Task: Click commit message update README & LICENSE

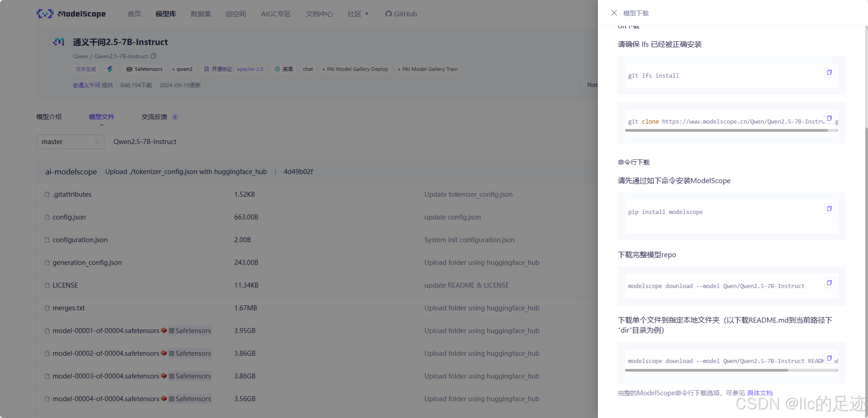Action: 467,285
